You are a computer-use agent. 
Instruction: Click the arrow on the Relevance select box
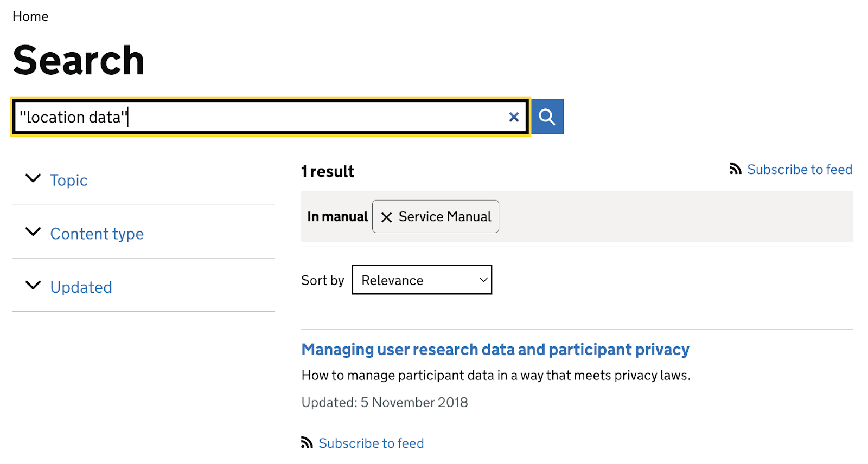pos(483,280)
